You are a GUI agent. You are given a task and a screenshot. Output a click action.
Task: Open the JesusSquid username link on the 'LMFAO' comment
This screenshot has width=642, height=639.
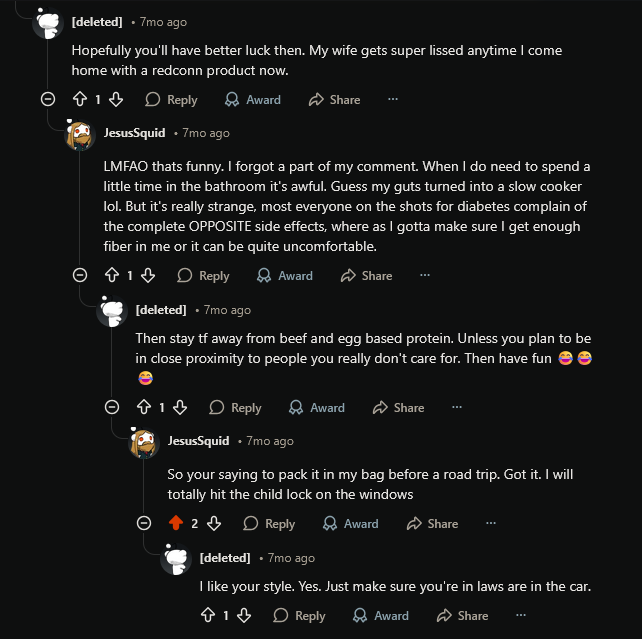point(134,133)
